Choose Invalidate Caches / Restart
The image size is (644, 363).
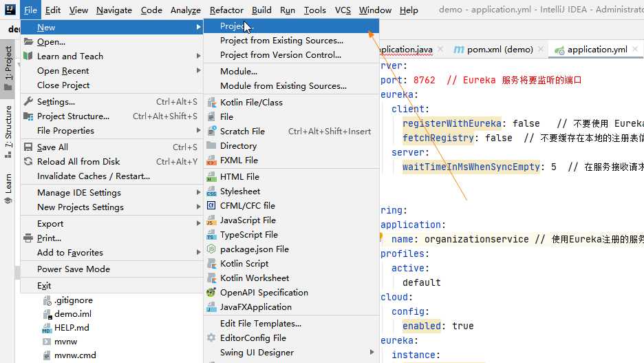(x=93, y=176)
